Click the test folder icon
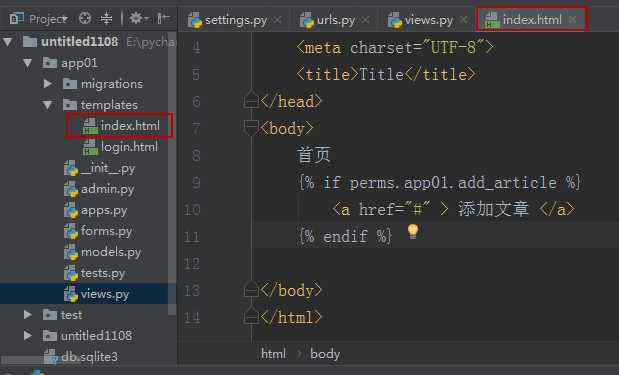Screen dimensions: 619x375 pyautogui.click(x=50, y=315)
